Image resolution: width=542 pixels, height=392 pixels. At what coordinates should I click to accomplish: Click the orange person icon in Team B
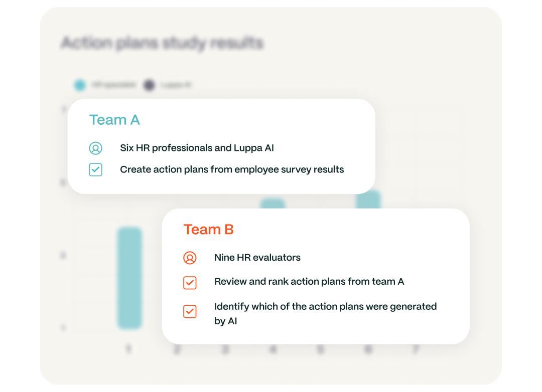point(190,258)
